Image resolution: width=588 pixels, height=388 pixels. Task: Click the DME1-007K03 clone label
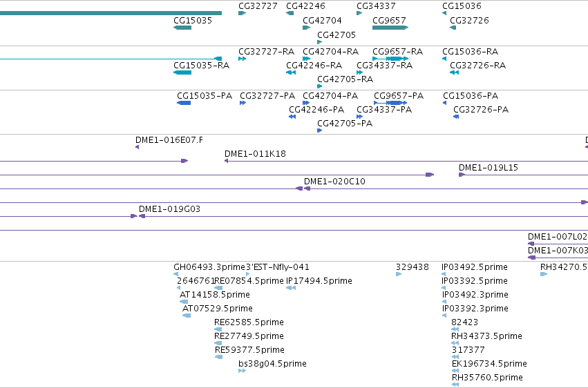557,251
